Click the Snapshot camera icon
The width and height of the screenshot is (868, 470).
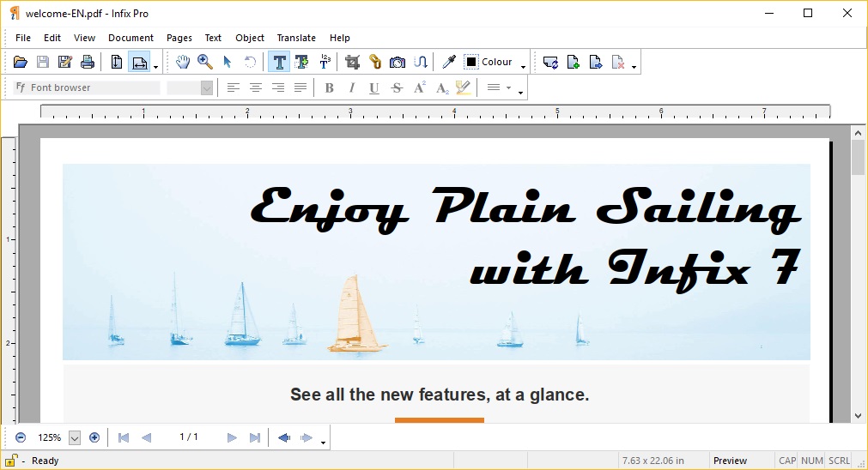point(397,62)
